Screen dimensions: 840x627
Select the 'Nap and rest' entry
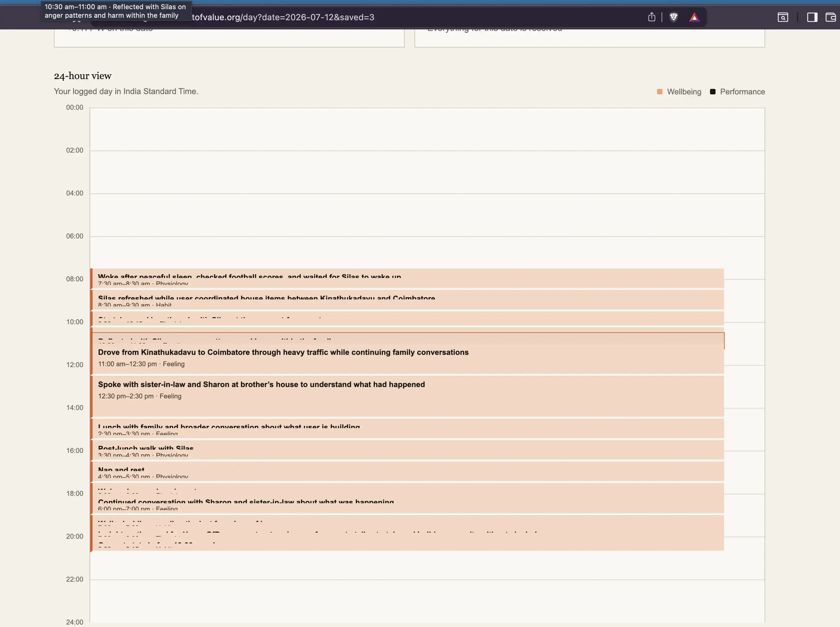[407, 471]
